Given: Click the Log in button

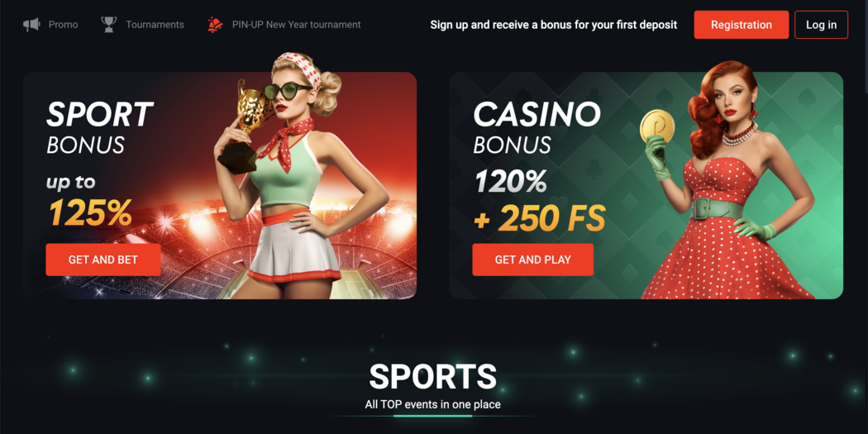Looking at the screenshot, I should coord(821,25).
